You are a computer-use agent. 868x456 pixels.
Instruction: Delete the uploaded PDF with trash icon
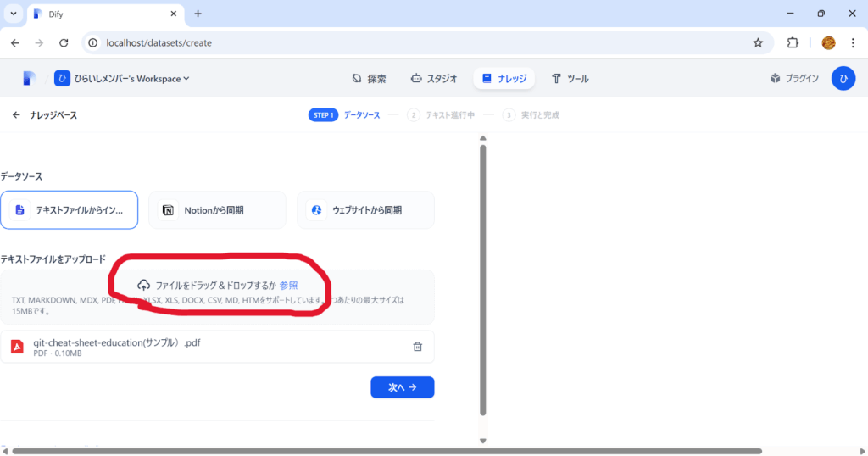pos(418,347)
